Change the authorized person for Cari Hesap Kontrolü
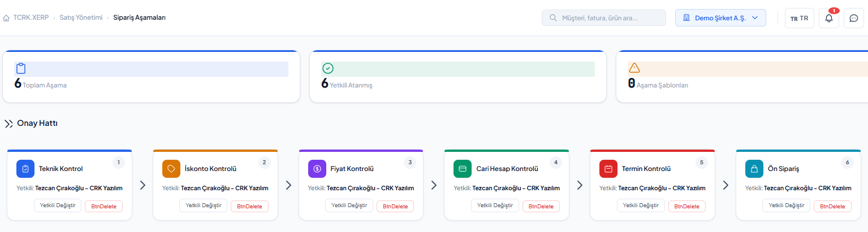Image resolution: width=868 pixels, height=232 pixels. coord(495,205)
